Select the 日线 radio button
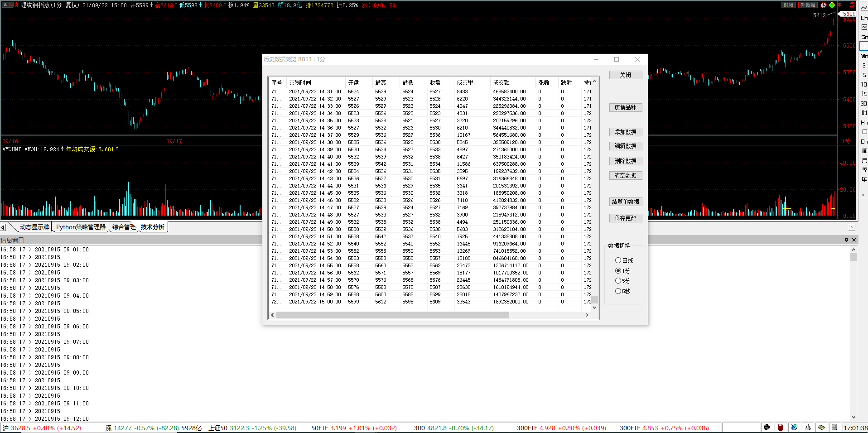The image size is (868, 433). (x=618, y=260)
